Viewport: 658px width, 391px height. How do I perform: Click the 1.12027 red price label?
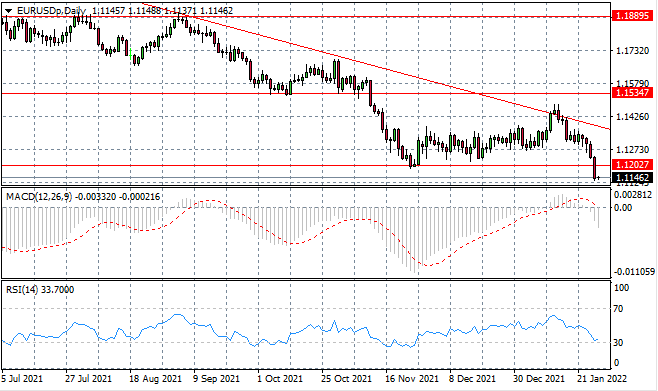coord(632,164)
